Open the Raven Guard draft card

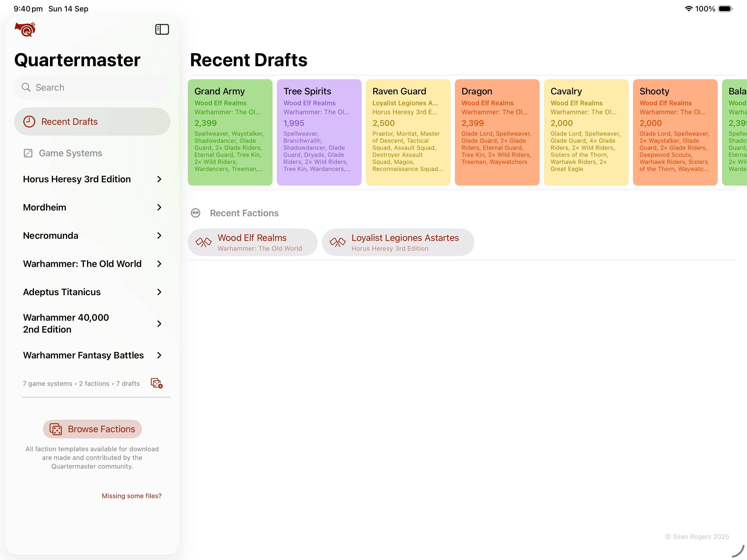tap(408, 132)
